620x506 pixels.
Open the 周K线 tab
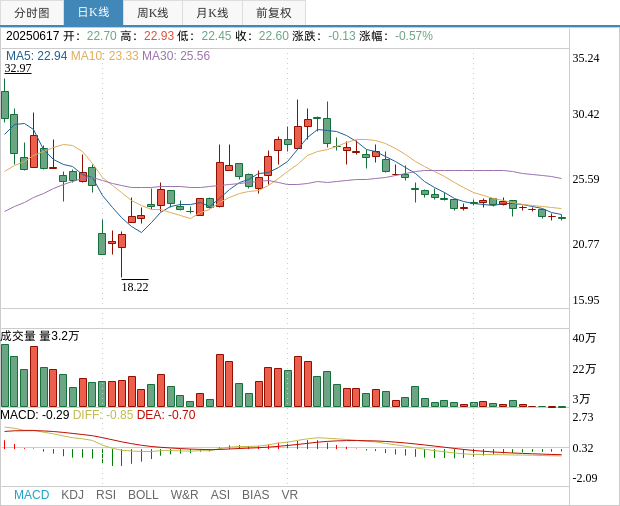click(x=153, y=13)
